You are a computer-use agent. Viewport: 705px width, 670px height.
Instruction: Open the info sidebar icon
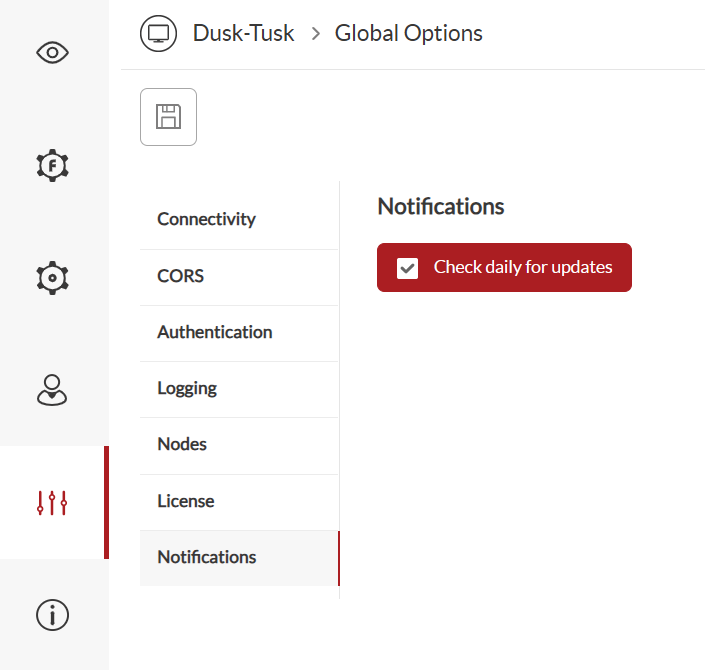coord(53,615)
